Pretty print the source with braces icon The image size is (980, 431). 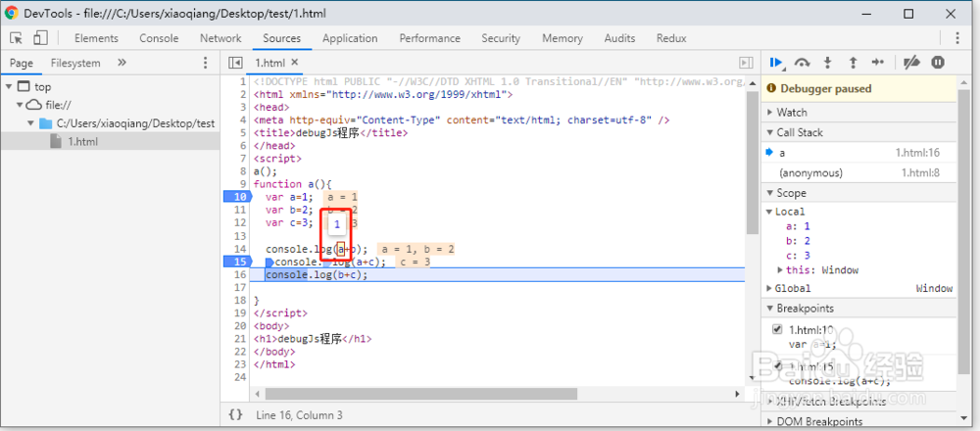click(235, 414)
